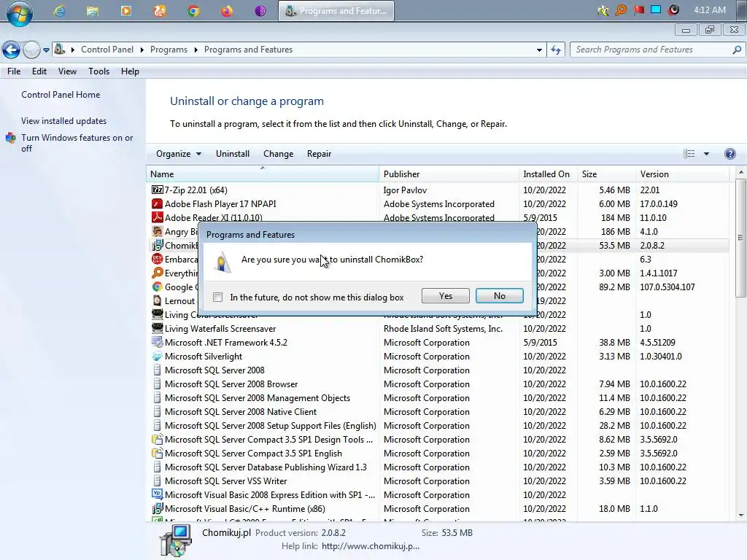
Task: Click Programs in the breadcrumb path
Action: pos(169,50)
